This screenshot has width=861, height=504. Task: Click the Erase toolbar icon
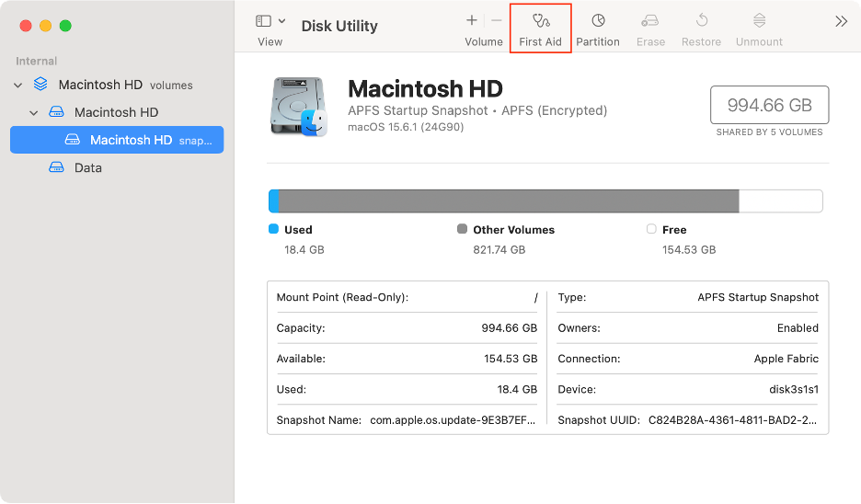pyautogui.click(x=650, y=21)
